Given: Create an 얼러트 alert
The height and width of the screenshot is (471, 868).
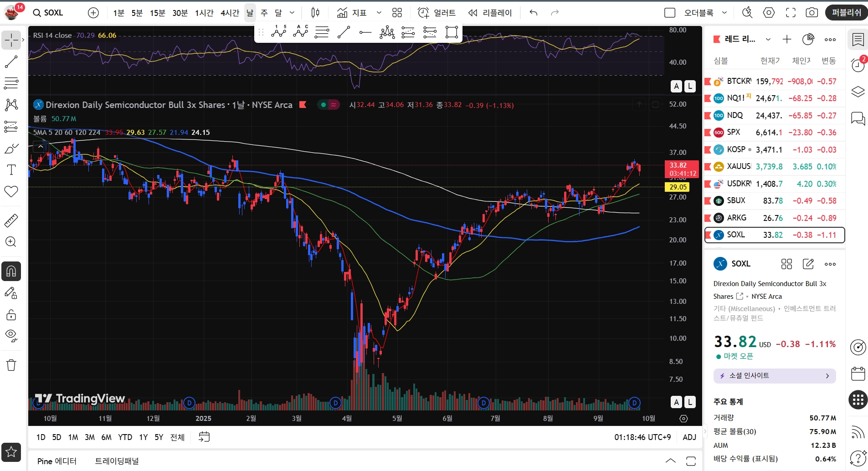Looking at the screenshot, I should tap(437, 13).
